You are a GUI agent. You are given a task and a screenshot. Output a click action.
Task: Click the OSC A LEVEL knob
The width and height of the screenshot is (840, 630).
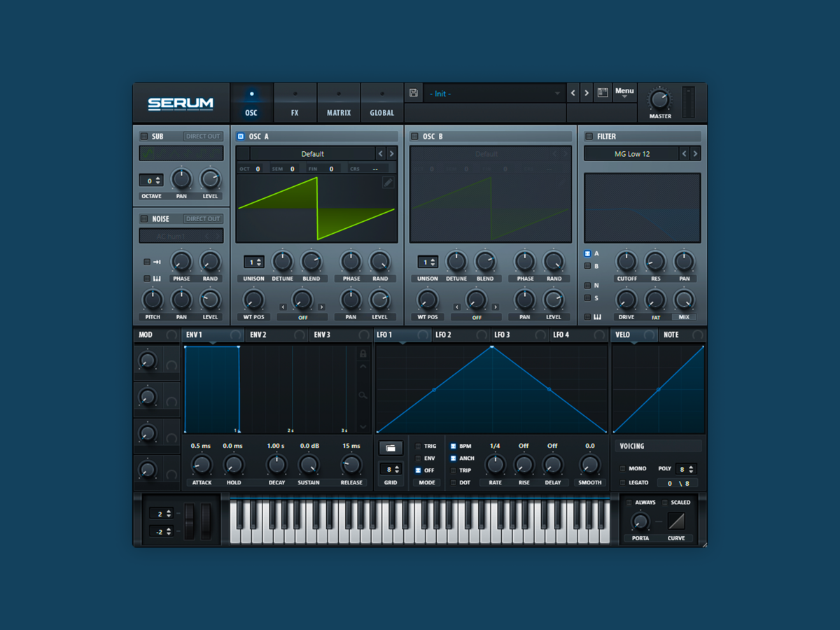pos(379,300)
